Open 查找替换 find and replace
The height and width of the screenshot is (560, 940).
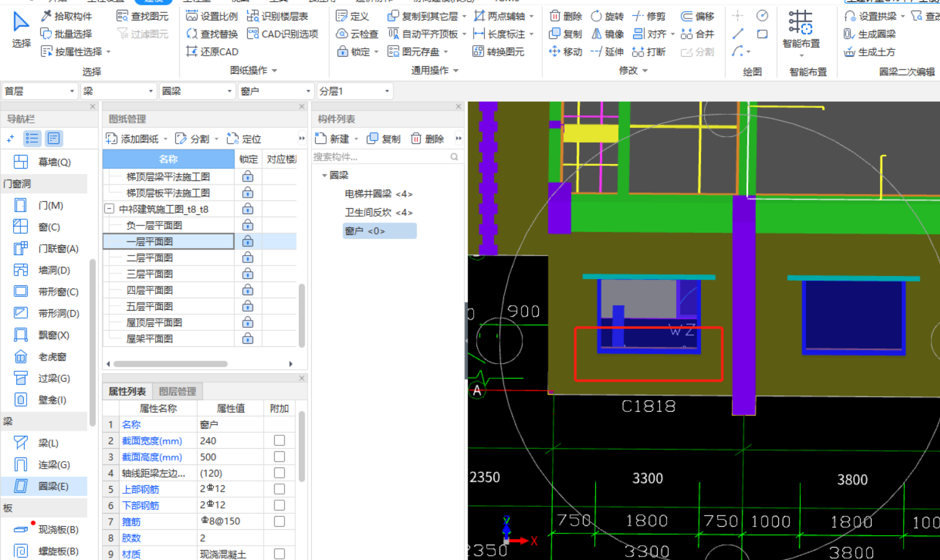tap(212, 34)
